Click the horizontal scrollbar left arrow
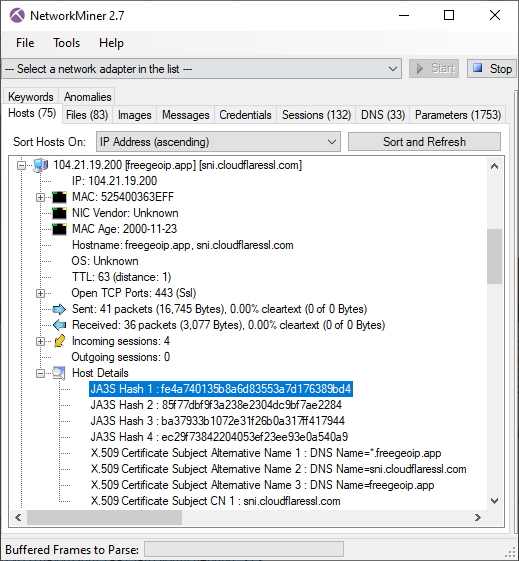The image size is (519, 561). pos(18,517)
